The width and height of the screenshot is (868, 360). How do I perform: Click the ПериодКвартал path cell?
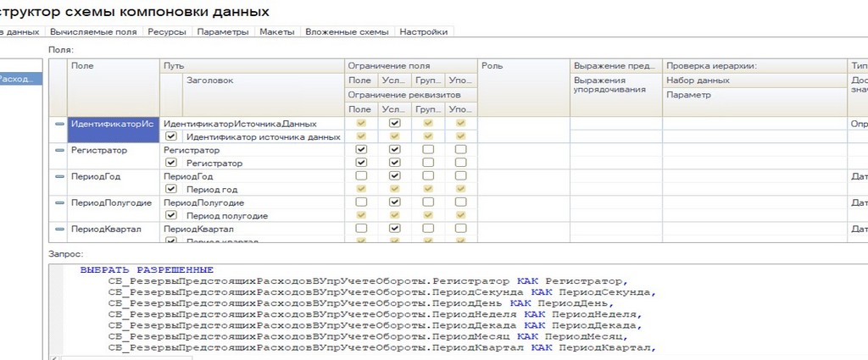point(252,229)
